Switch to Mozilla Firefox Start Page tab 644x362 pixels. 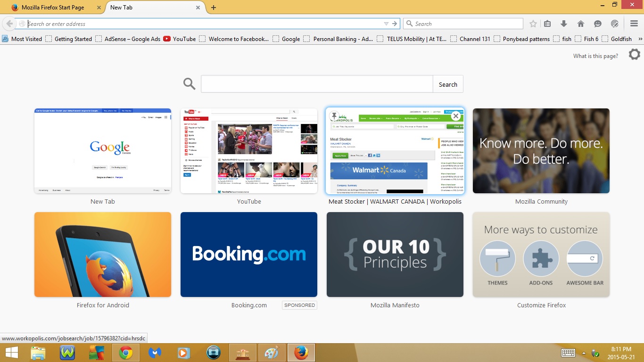click(52, 8)
